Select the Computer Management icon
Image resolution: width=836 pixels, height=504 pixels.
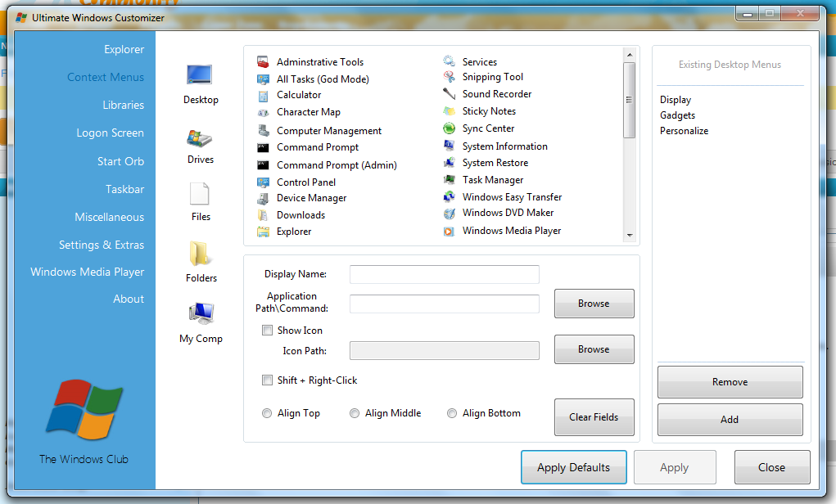pyautogui.click(x=263, y=131)
